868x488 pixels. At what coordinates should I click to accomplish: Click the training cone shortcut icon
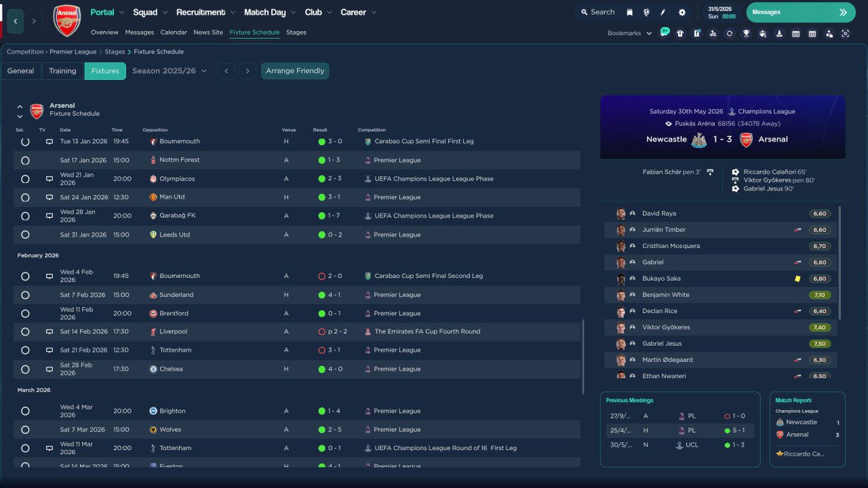point(779,33)
